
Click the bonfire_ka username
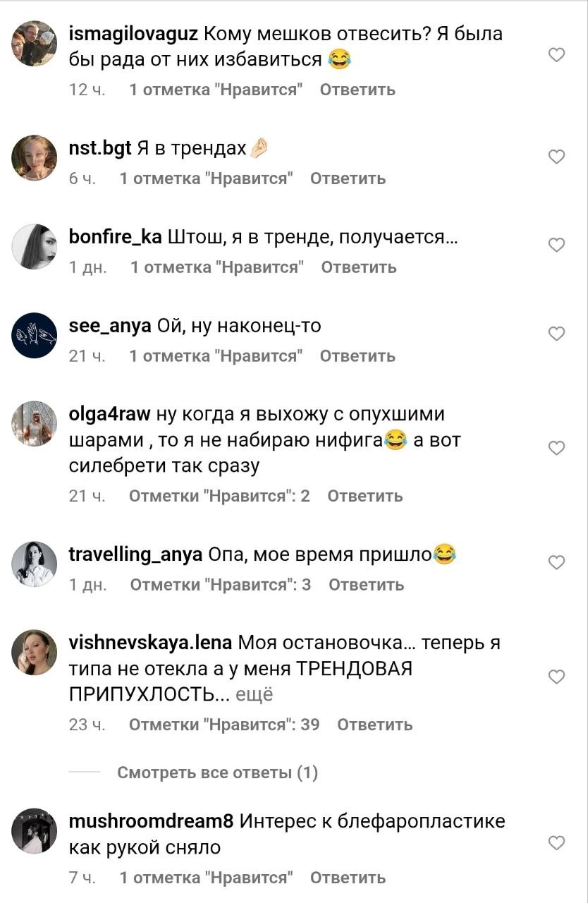point(116,238)
